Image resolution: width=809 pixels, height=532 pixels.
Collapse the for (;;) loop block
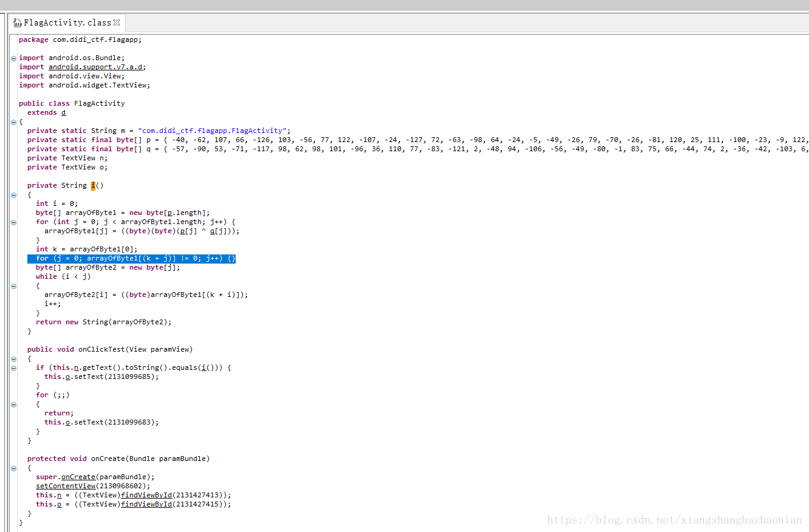click(13, 404)
